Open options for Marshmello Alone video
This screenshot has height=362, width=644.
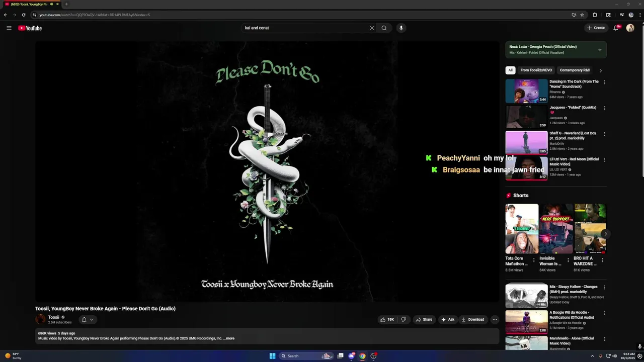click(x=605, y=339)
